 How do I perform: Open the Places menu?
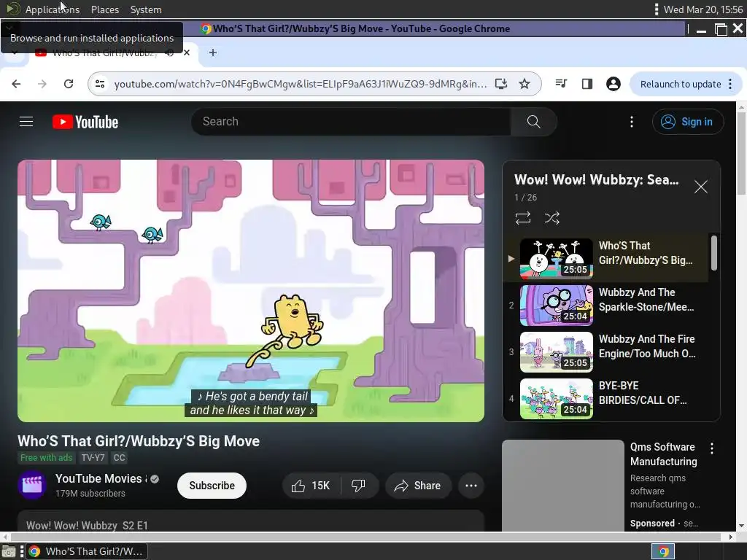105,9
